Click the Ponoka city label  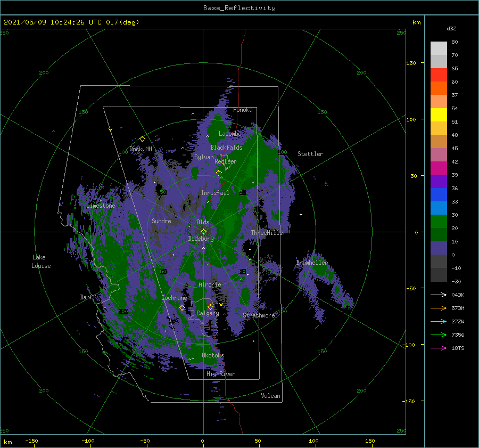coord(243,110)
